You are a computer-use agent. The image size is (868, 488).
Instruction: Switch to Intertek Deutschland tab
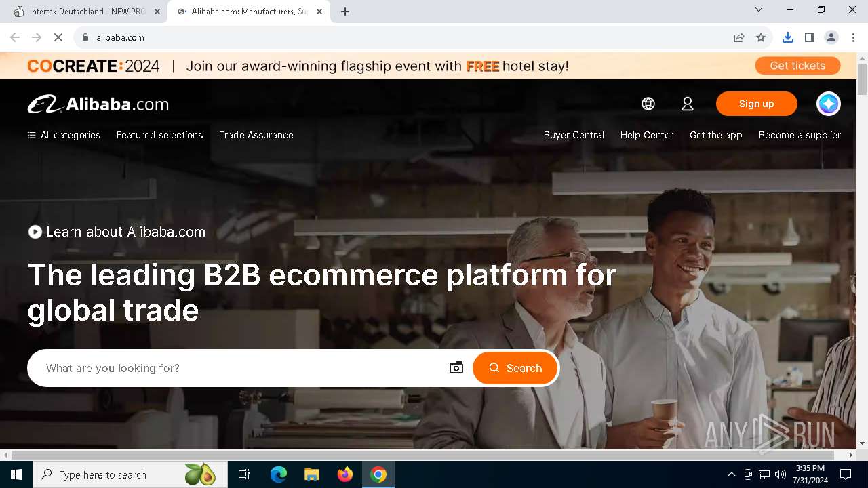click(86, 12)
